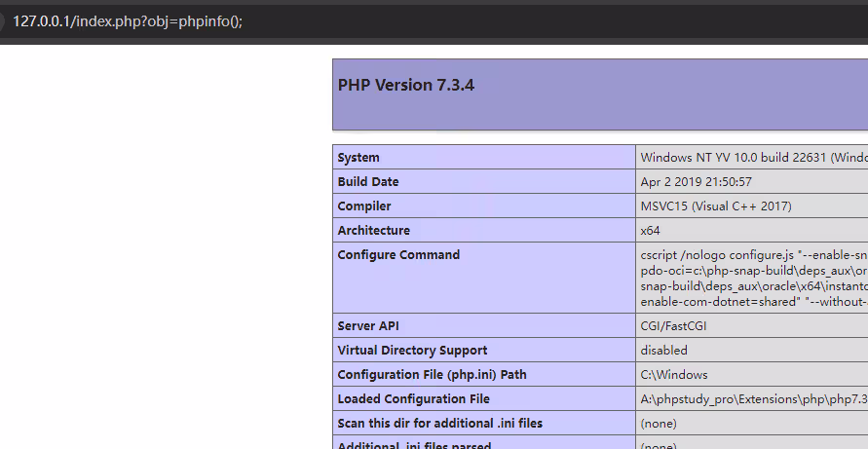Click the Architecture row label
The width and height of the screenshot is (868, 449).
point(373,231)
